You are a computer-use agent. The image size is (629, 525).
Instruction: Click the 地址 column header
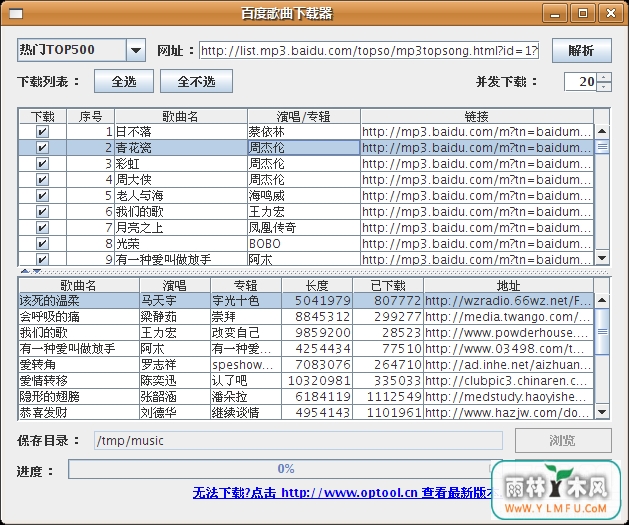(508, 286)
